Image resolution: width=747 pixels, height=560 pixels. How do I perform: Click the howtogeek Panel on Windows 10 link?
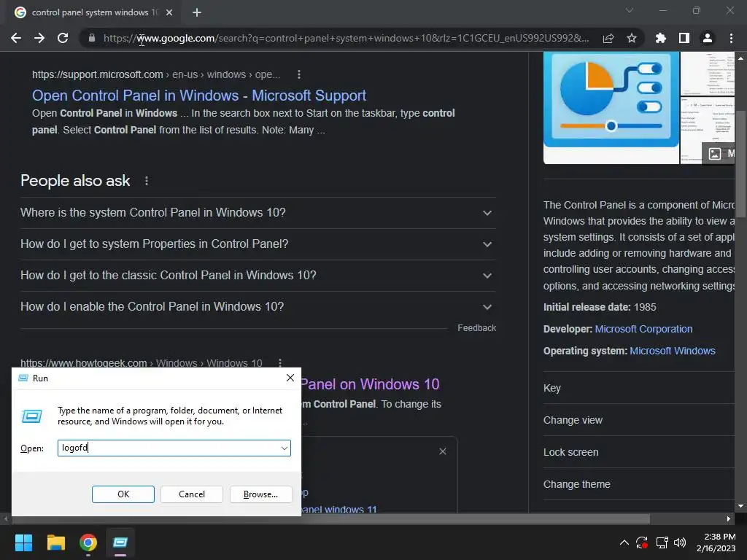370,384
